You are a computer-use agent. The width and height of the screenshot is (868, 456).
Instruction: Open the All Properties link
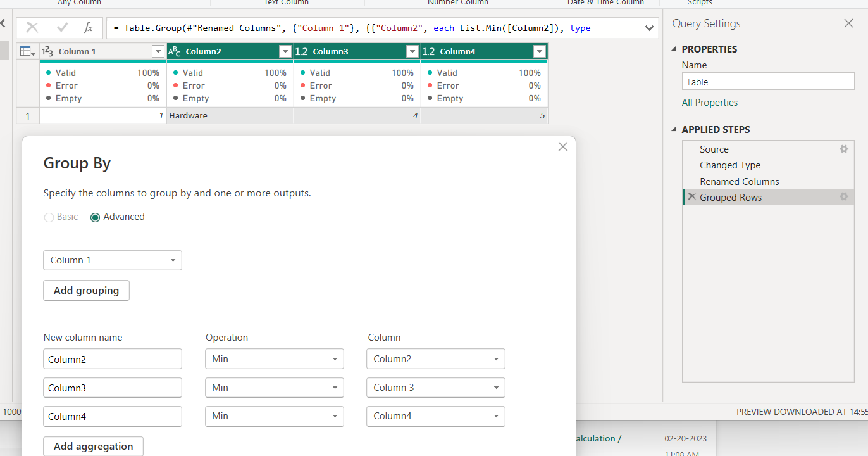coord(710,103)
